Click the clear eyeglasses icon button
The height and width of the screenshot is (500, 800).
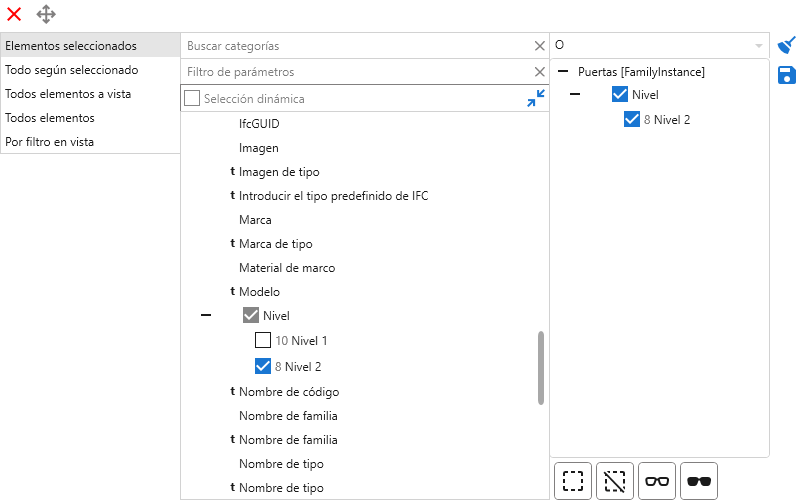(657, 481)
